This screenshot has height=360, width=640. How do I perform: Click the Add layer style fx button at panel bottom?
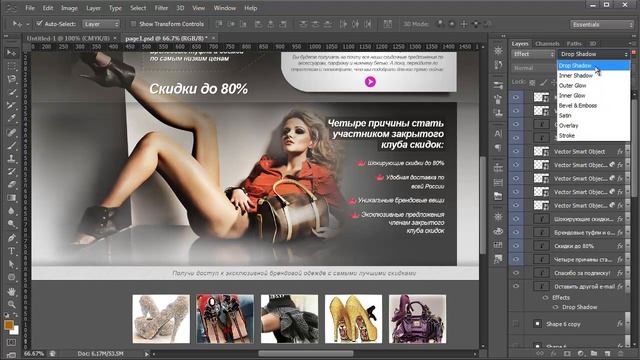pyautogui.click(x=553, y=353)
